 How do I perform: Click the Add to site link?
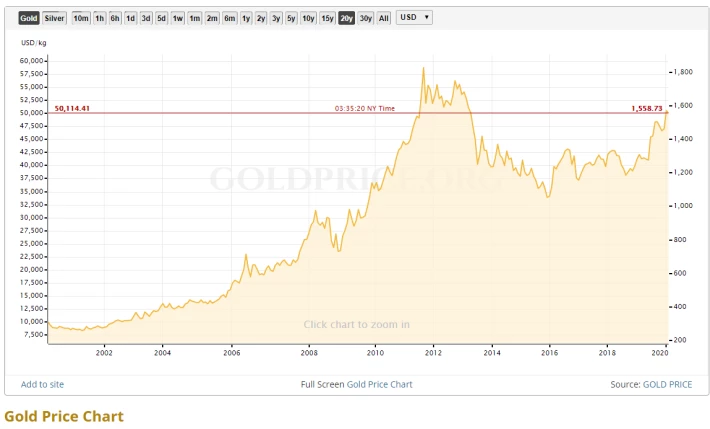click(42, 384)
